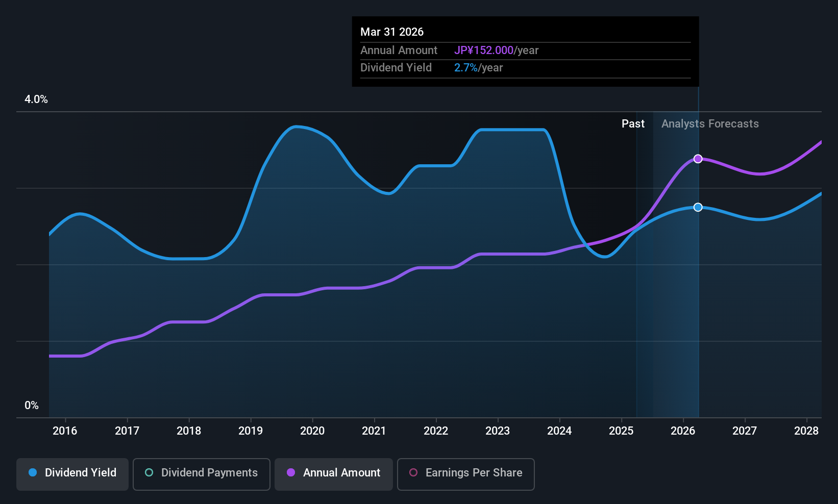Screen dimensions: 838x504
Task: Select the purple data point marker on chart
Action: tap(698, 159)
